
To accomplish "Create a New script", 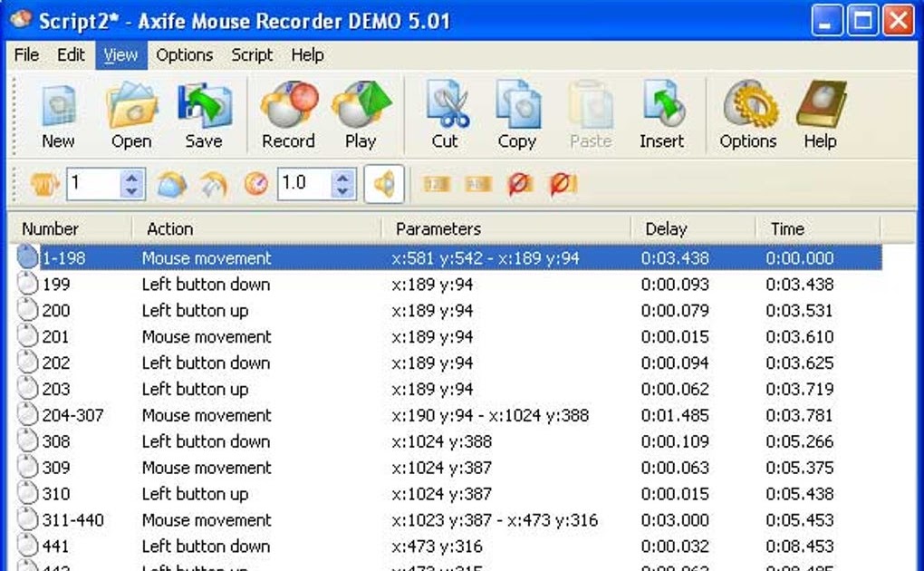I will (x=58, y=116).
